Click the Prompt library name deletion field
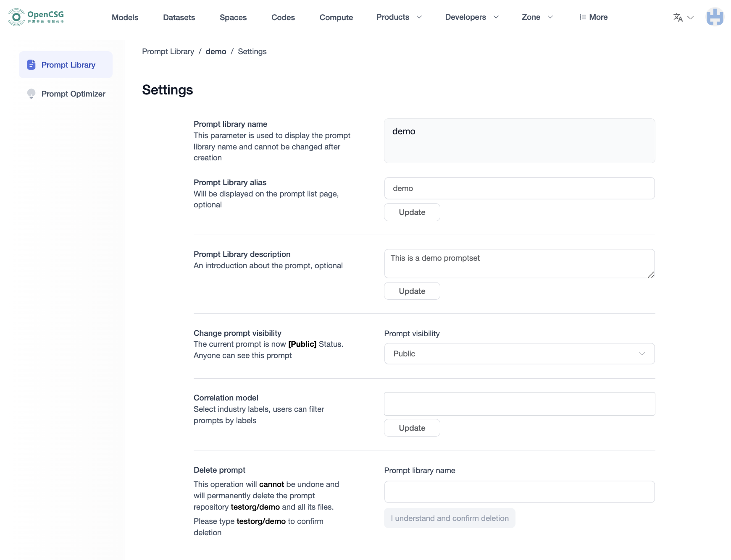731x560 pixels. [x=519, y=492]
